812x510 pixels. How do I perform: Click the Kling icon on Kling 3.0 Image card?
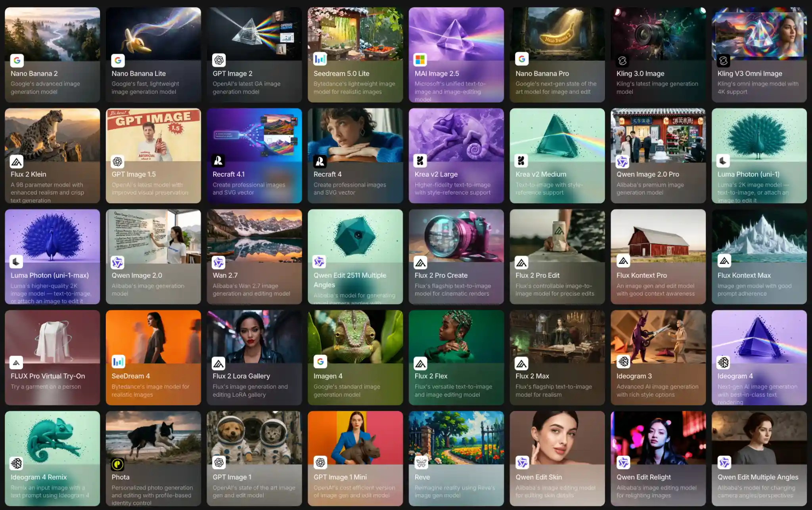click(x=622, y=61)
